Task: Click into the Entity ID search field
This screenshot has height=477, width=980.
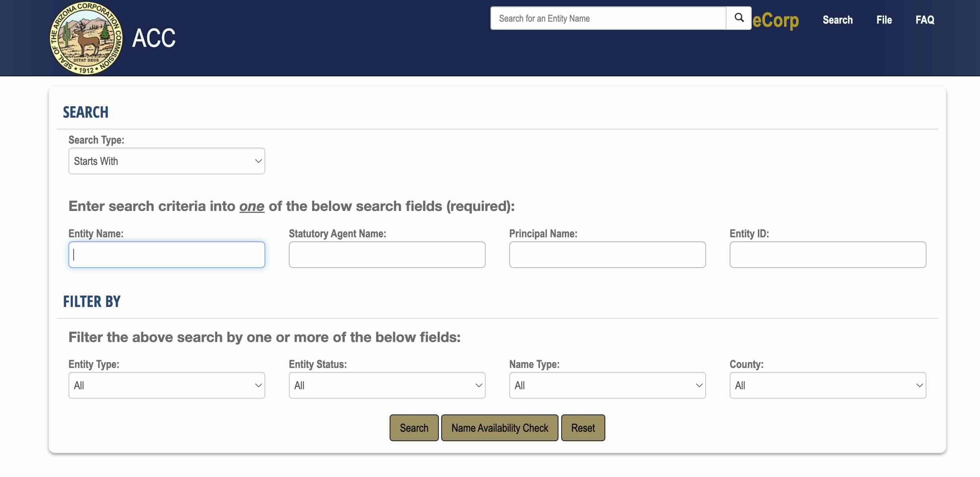Action: pos(828,255)
